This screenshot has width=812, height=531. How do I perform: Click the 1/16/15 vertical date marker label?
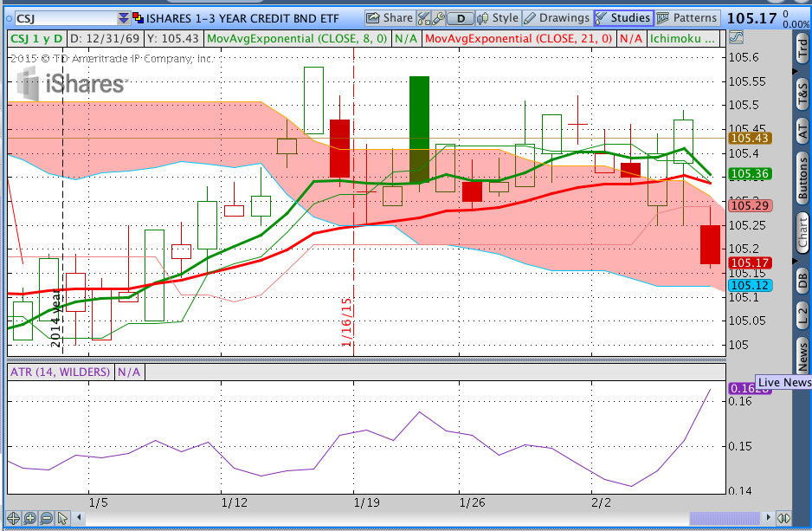pos(346,321)
